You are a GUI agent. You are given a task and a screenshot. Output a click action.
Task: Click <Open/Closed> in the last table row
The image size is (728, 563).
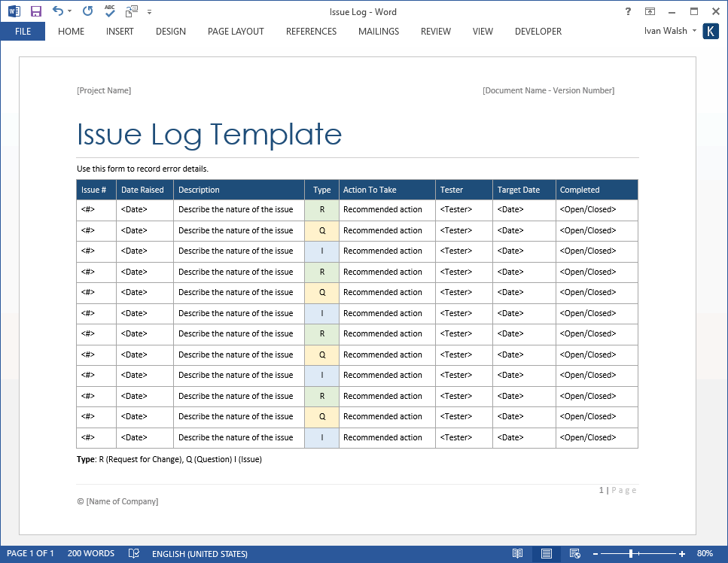(588, 437)
